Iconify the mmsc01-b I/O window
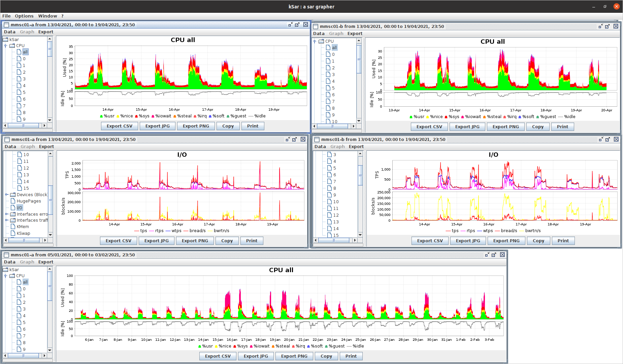The height and width of the screenshot is (364, 623). (x=601, y=139)
